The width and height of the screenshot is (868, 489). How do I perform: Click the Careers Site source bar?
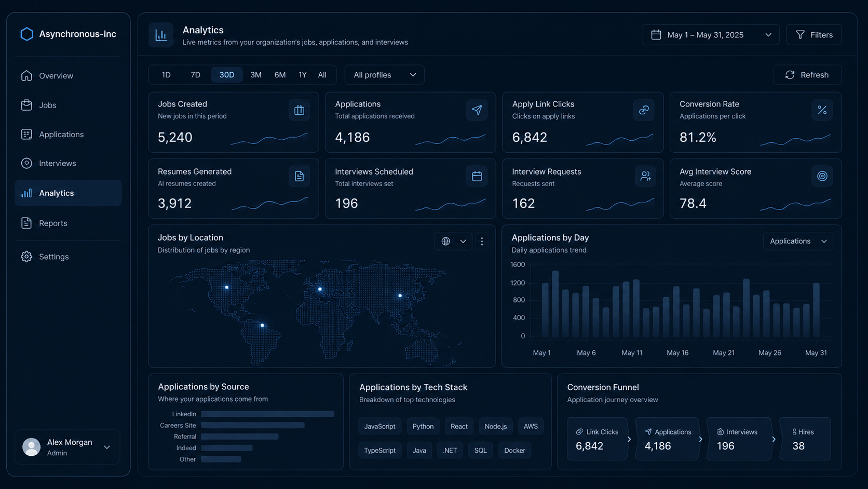point(252,425)
